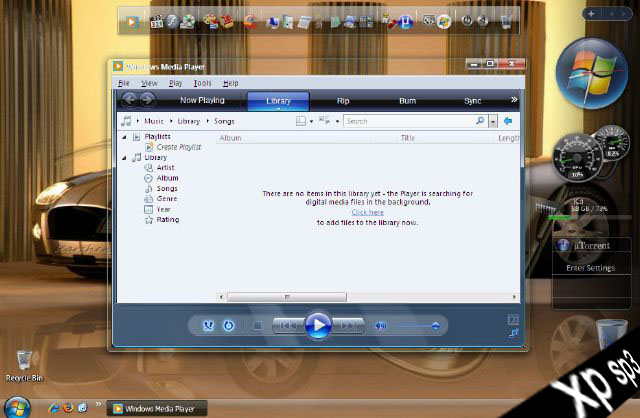Click the Flash Player icon in dock
Viewport: 640px width, 418px height.
(x=172, y=21)
